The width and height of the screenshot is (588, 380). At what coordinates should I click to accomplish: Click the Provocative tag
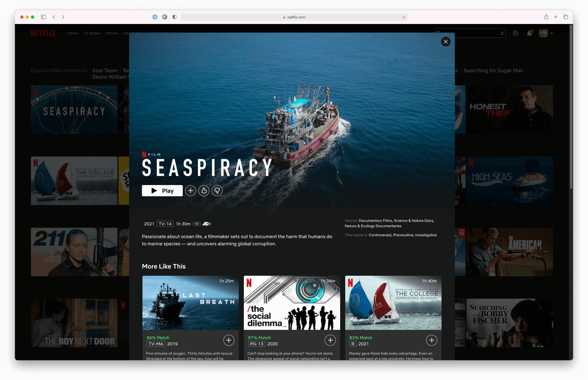(403, 235)
